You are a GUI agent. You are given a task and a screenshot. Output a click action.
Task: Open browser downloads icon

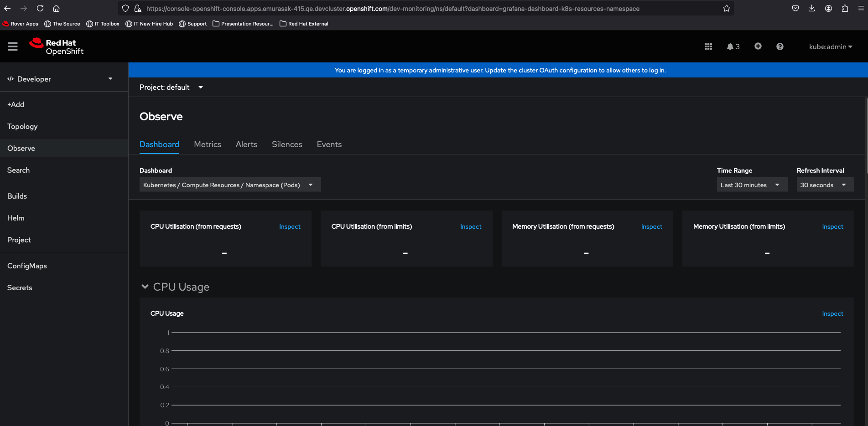click(x=811, y=8)
